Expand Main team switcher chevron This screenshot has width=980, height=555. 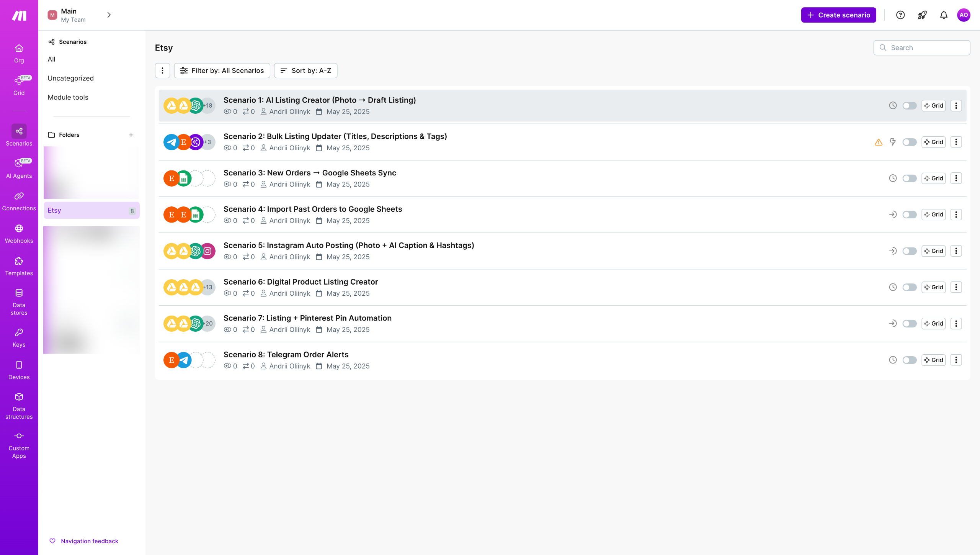coord(109,15)
